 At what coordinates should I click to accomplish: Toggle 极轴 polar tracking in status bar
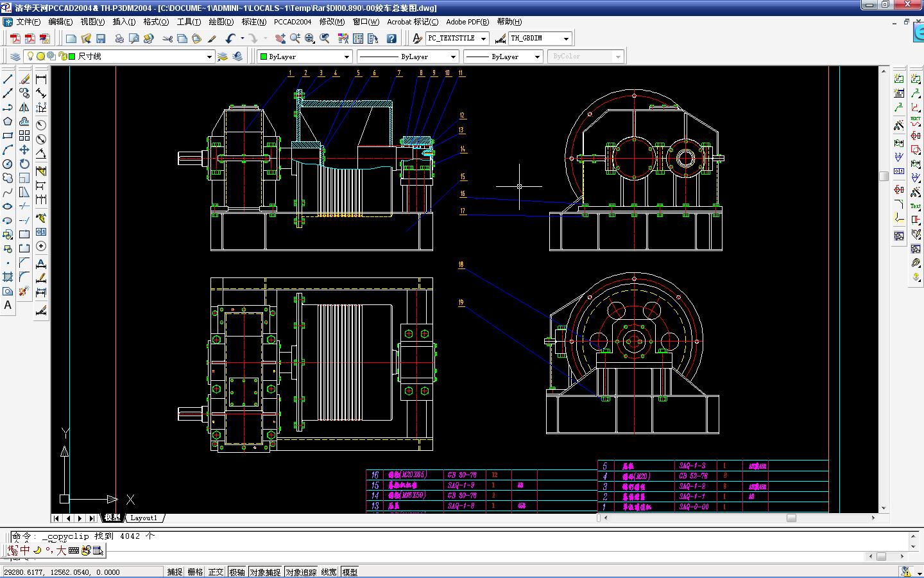[237, 572]
